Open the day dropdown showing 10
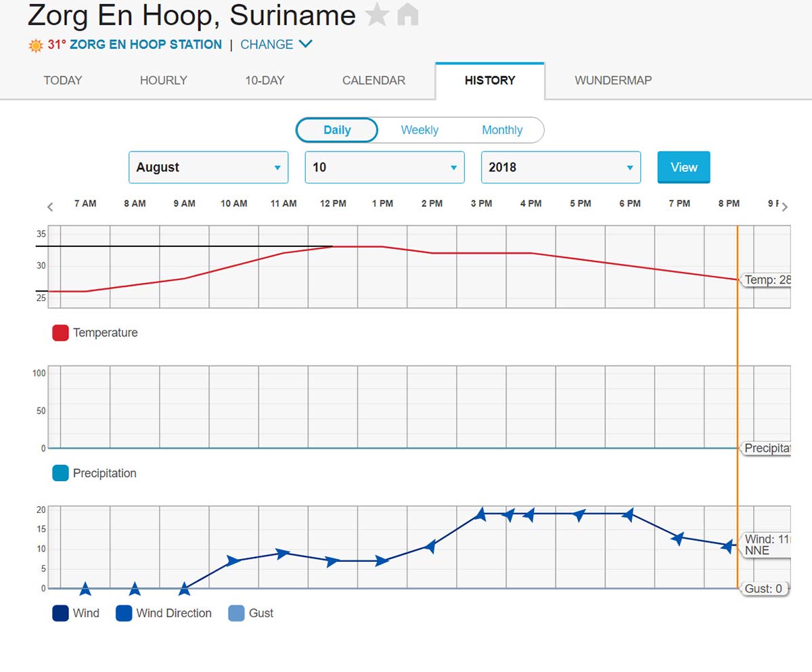This screenshot has width=812, height=672. tap(384, 167)
